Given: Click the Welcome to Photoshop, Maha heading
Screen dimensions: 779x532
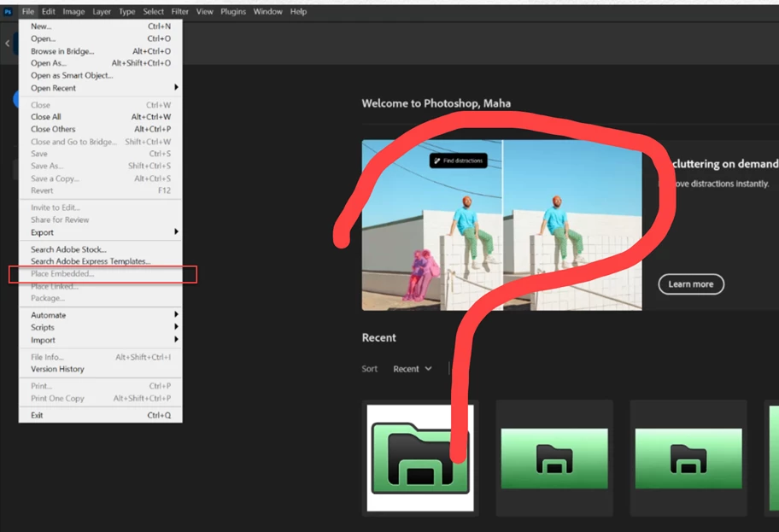Looking at the screenshot, I should (436, 103).
